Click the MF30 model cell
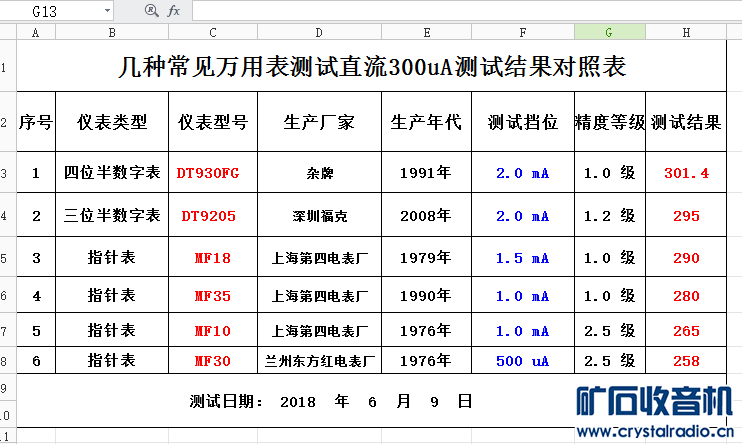Screen dimensions: 742x444 click(x=213, y=361)
